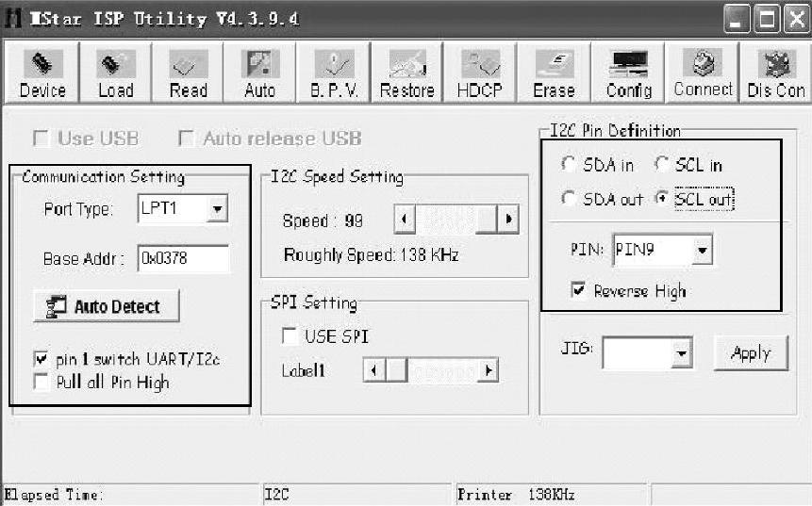Expand the JIG dropdown list
This screenshot has height=506, width=812.
click(x=682, y=352)
